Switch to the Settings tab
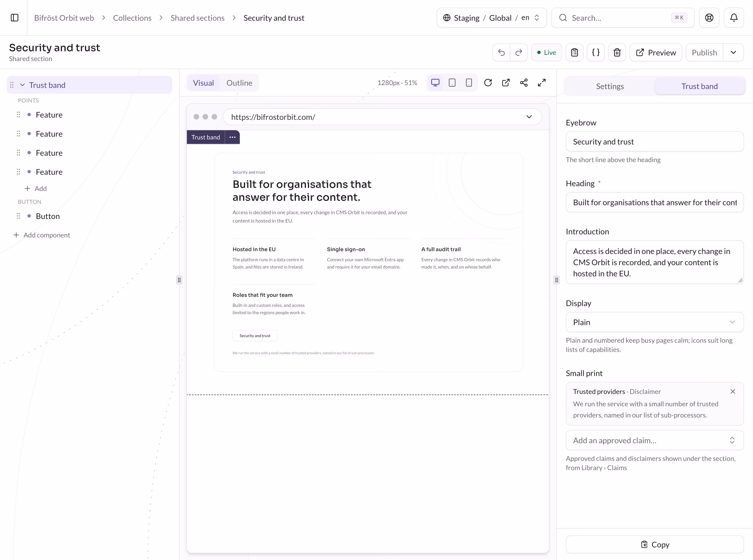Screen dimensions: 753x560 [x=610, y=86]
